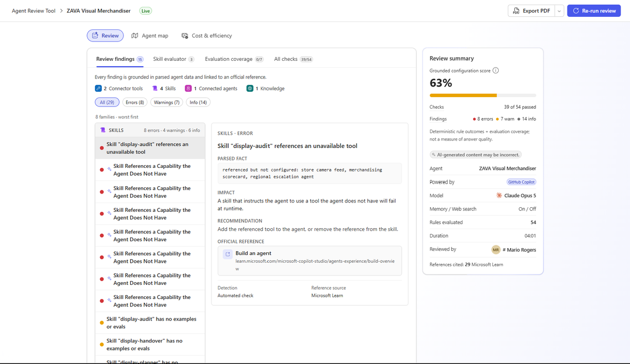The height and width of the screenshot is (364, 630).
Task: Click the pink Connected agents icon
Action: coord(188,89)
